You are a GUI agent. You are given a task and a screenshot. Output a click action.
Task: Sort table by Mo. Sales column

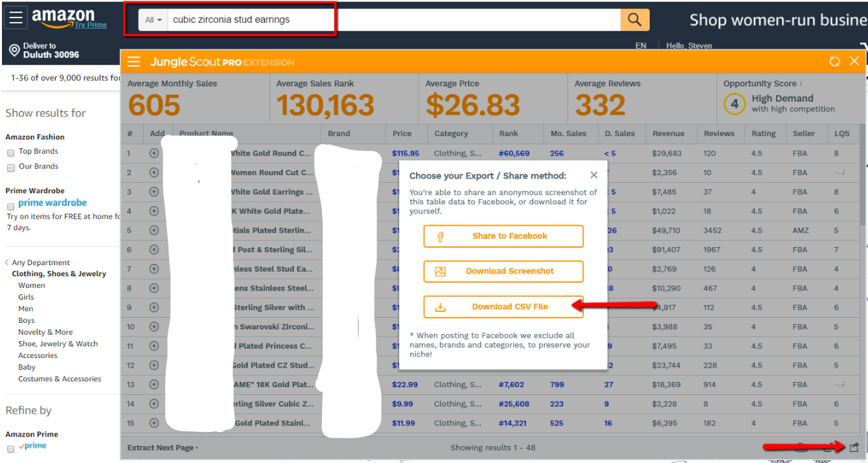pos(568,134)
